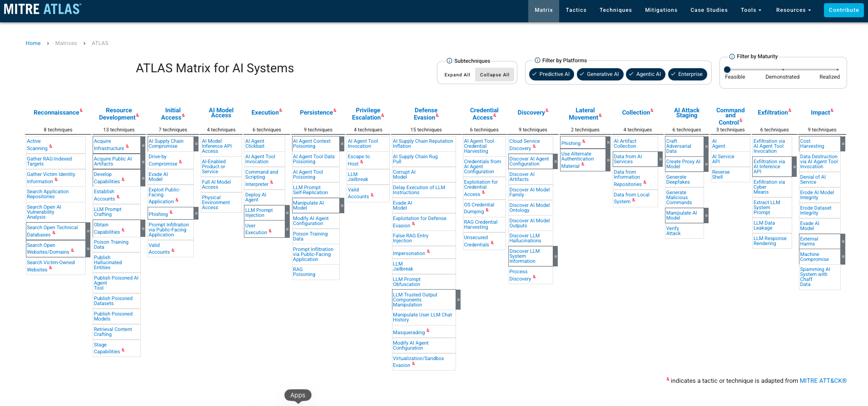868x406 pixels.
Task: Open the Reconnaissance tactic header
Action: (x=56, y=113)
